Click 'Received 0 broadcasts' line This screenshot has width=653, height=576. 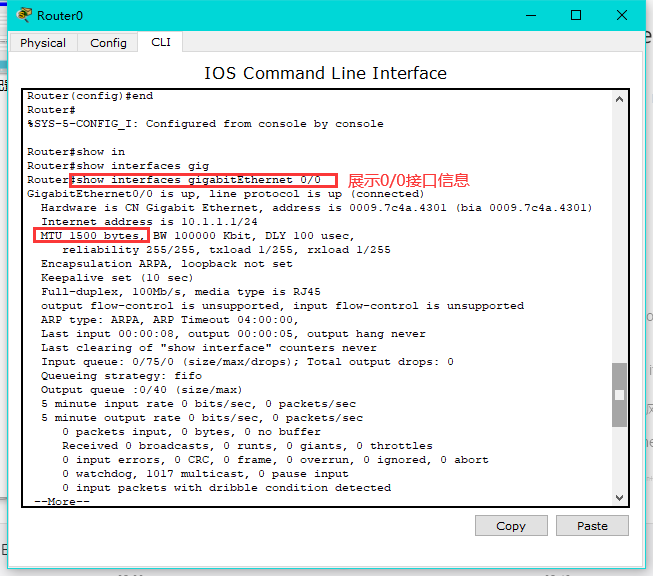pos(247,446)
